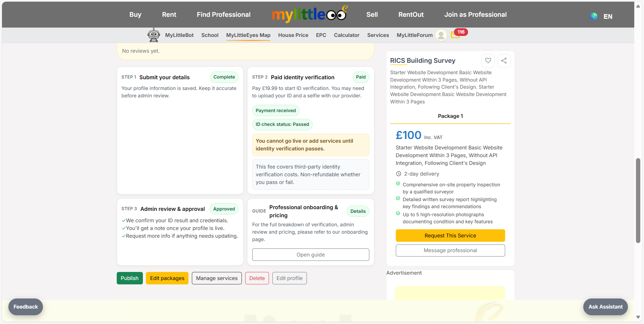Image resolution: width=644 pixels, height=324 pixels.
Task: Select the House Price tab
Action: tap(293, 35)
